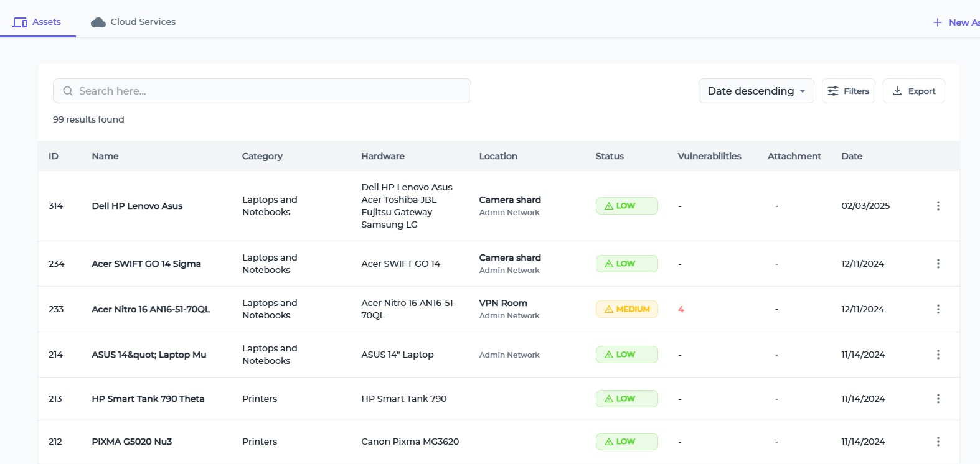The height and width of the screenshot is (464, 980).
Task: Open the three-dot menu for PIXMA G5020 Nu3
Action: (938, 442)
